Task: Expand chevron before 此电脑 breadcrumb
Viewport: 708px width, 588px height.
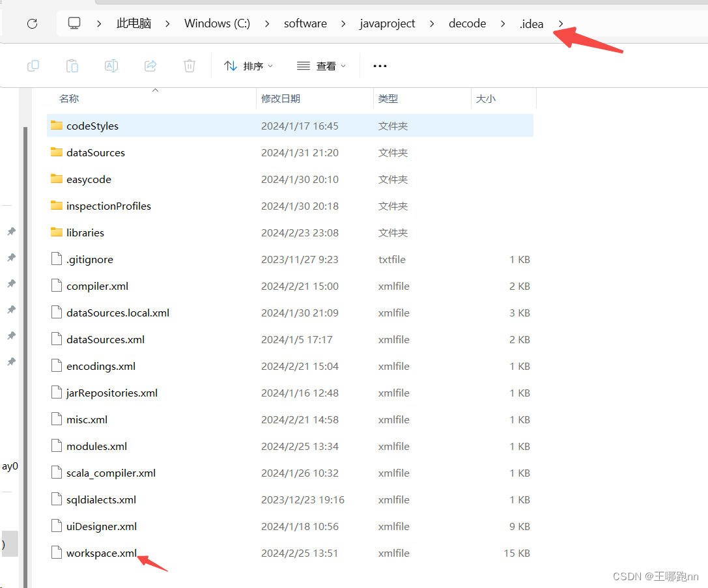Action: click(x=99, y=23)
